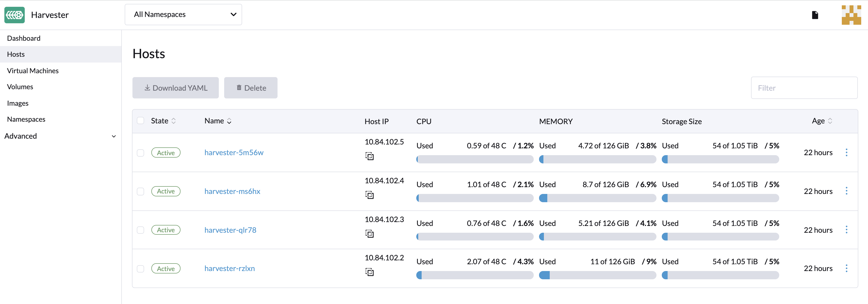Open host harvester-ms6hx details
Screen dimensions: 868x304
pos(232,191)
